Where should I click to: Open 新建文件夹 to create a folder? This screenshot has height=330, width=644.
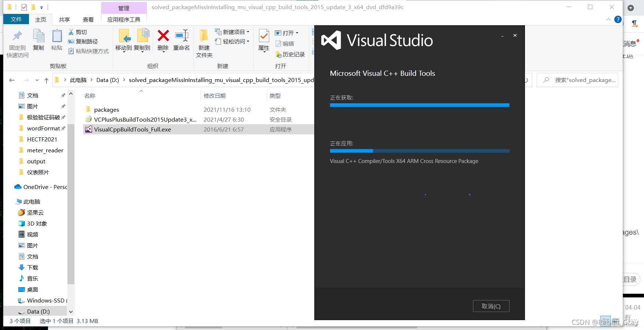[x=204, y=43]
